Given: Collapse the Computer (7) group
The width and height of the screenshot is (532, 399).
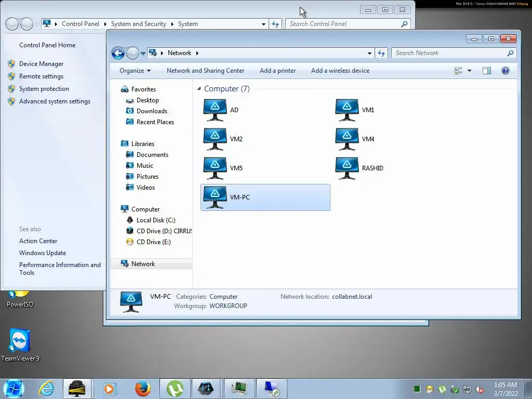Looking at the screenshot, I should (199, 88).
